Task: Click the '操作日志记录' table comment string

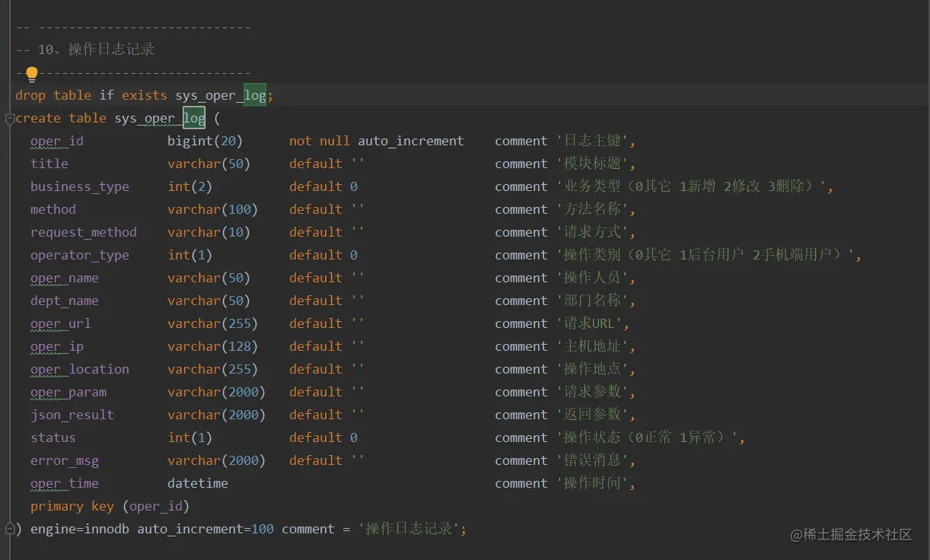Action: tap(412, 529)
